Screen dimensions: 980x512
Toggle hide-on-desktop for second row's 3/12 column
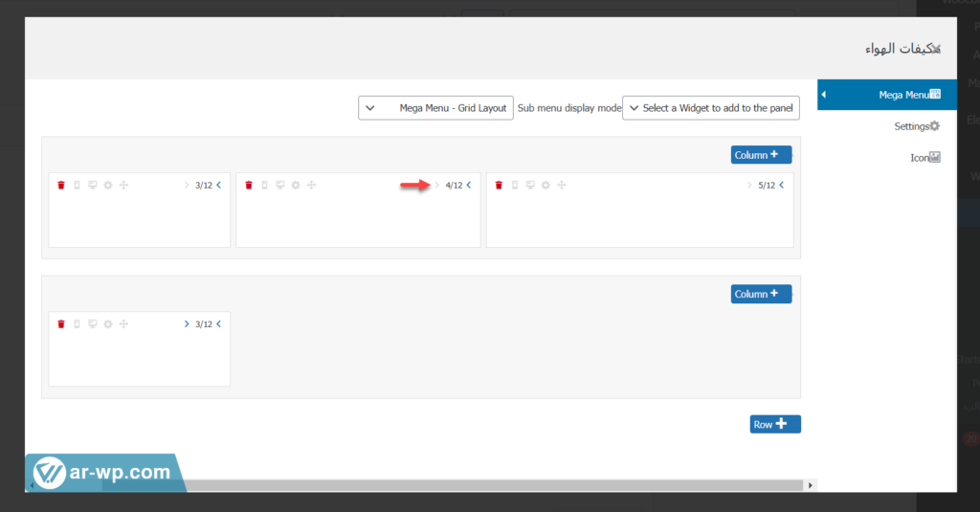coord(93,323)
